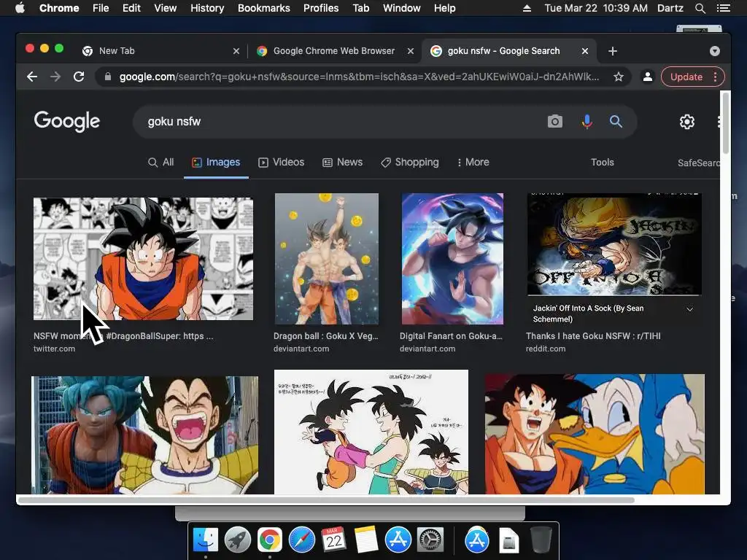Open Google Chrome from the Dock
The height and width of the screenshot is (560, 747).
tap(270, 540)
